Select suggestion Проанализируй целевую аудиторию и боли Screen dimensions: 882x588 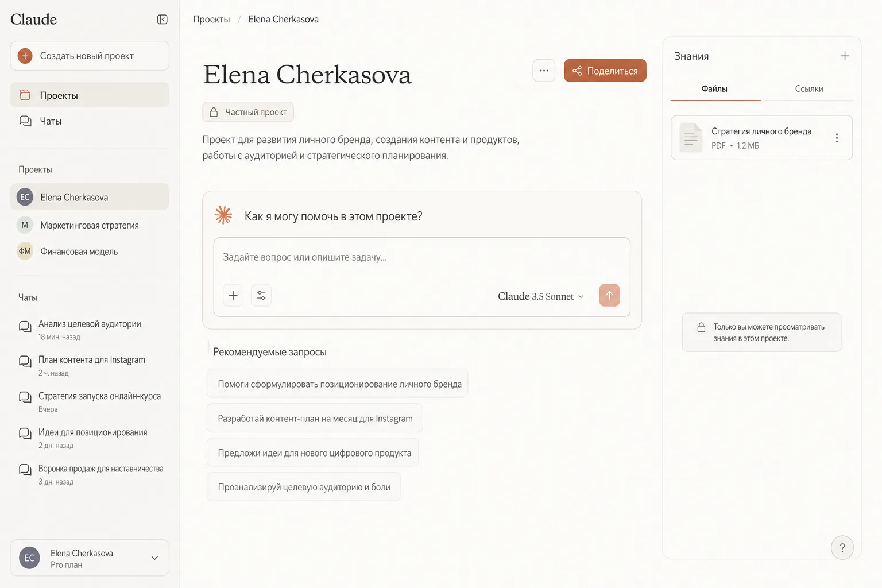coord(304,487)
